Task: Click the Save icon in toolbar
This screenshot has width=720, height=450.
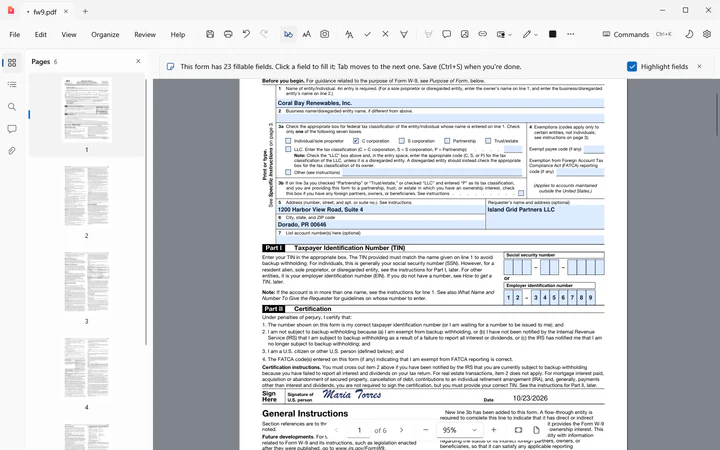Action: [210, 34]
